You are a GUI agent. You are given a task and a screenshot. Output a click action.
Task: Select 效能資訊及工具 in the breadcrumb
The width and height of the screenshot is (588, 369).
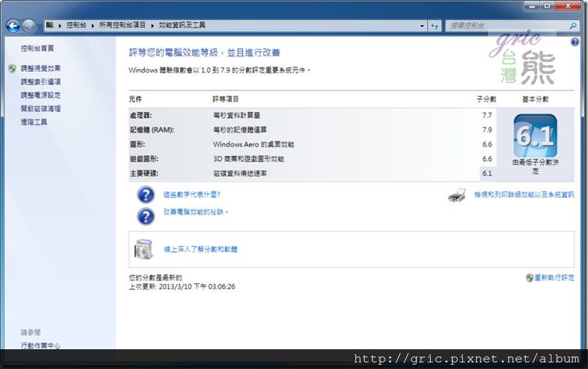coord(182,25)
